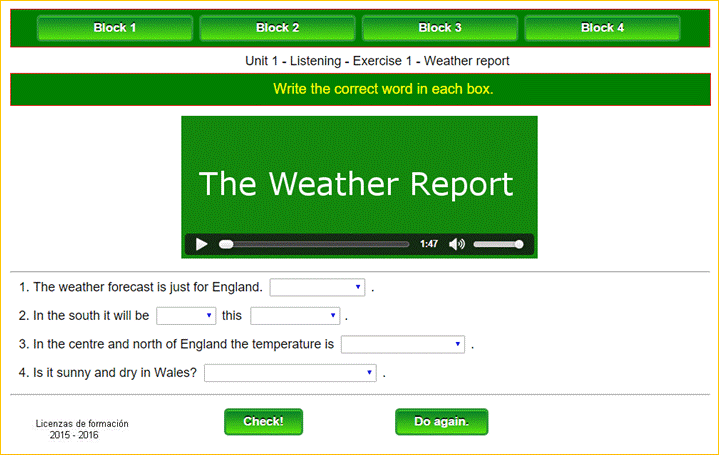Viewport: 719px width, 455px height.
Task: Click the audio progress seek bar
Action: (x=315, y=244)
